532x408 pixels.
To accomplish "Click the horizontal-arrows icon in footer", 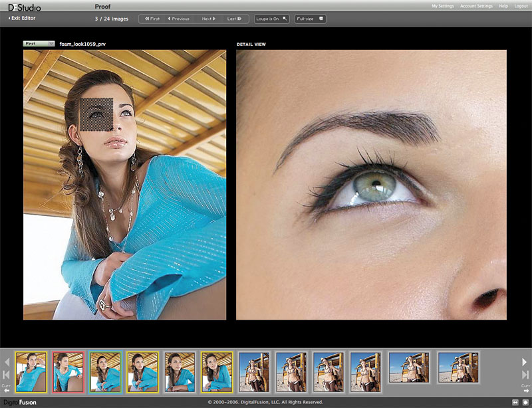I will coord(515,402).
